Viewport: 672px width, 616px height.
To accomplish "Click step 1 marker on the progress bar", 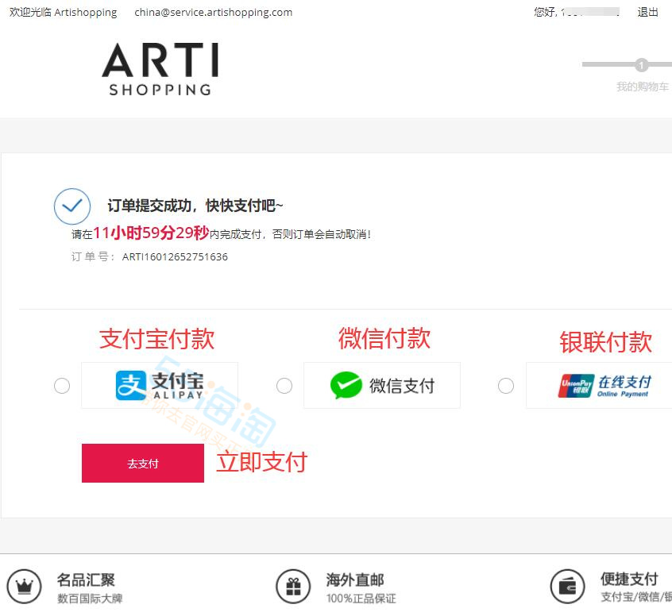I will click(x=641, y=65).
